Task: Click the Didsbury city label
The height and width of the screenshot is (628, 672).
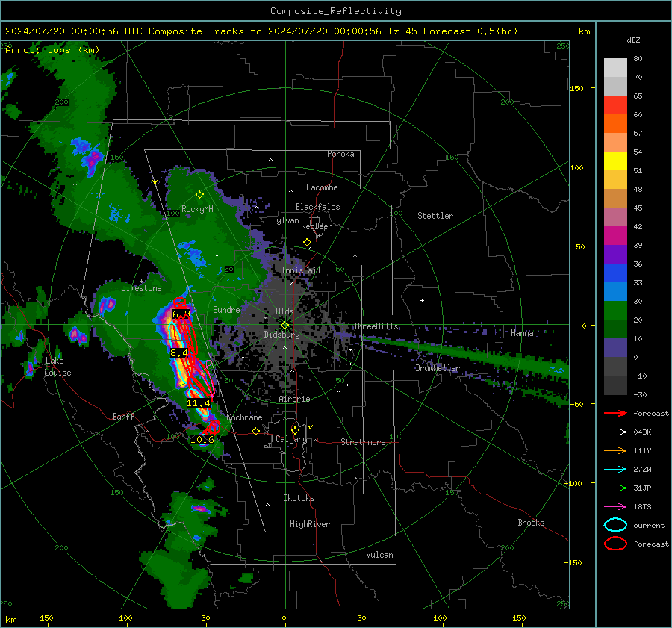Action: 281,335
